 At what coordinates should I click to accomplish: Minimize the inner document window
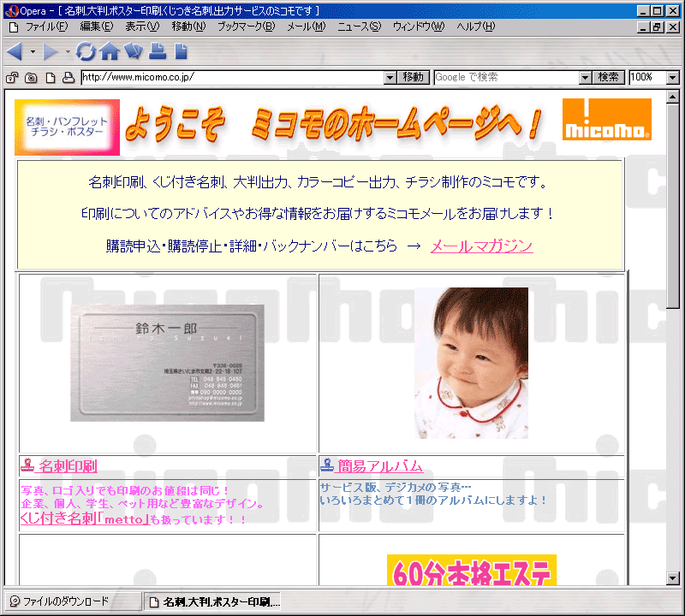point(643,27)
